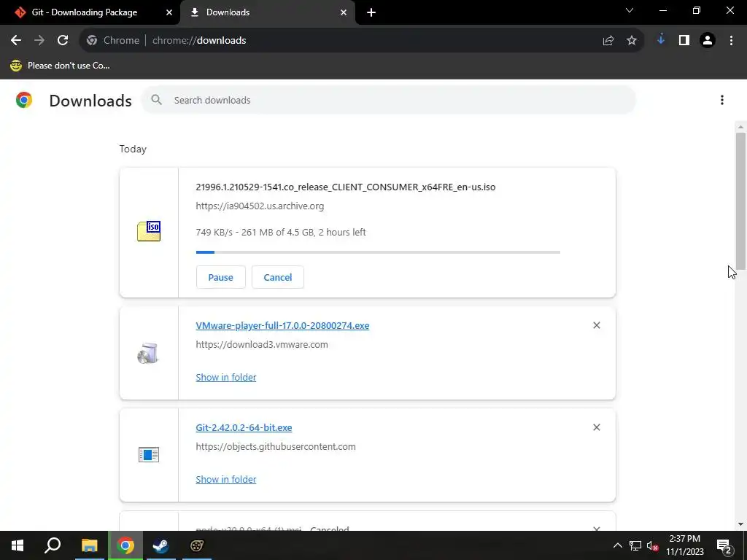Click the ia904502.us.archive.org source URL
Screen dimensions: 747x560
(x=260, y=206)
